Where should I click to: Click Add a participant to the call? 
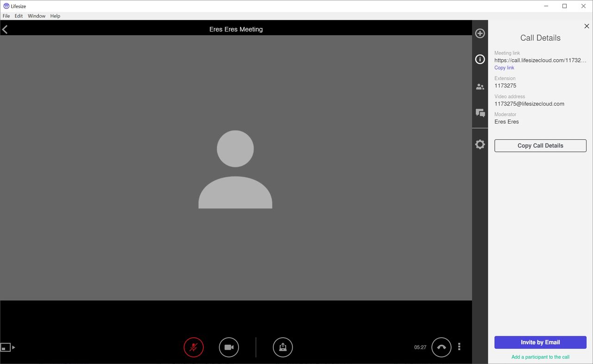pos(540,357)
